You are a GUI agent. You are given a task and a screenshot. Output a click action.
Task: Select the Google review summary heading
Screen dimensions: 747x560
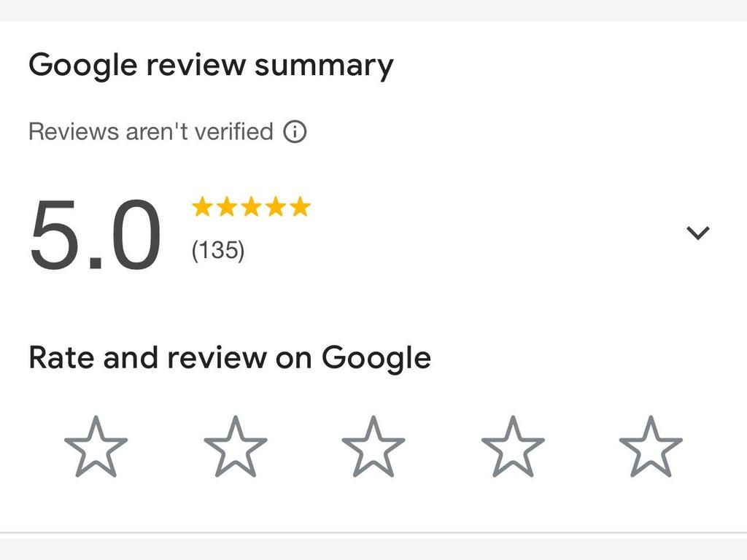pos(211,65)
